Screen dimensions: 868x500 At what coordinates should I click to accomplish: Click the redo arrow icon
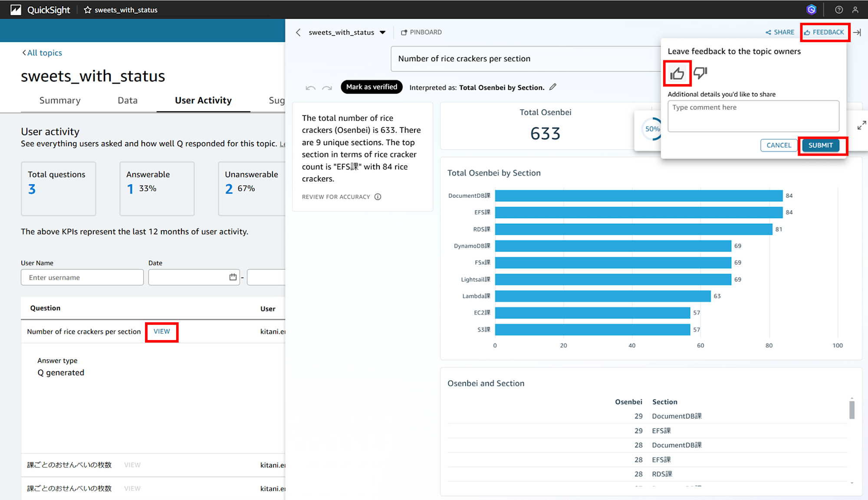(327, 88)
